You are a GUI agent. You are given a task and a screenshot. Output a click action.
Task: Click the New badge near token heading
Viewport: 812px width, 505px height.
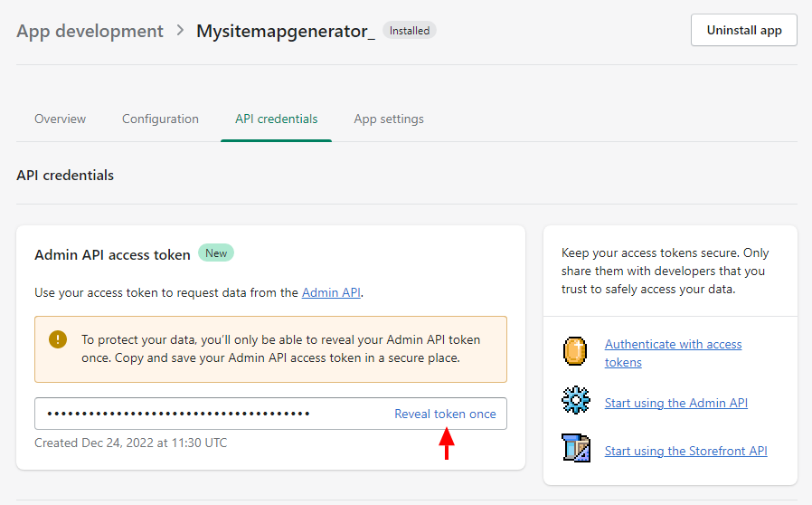216,253
